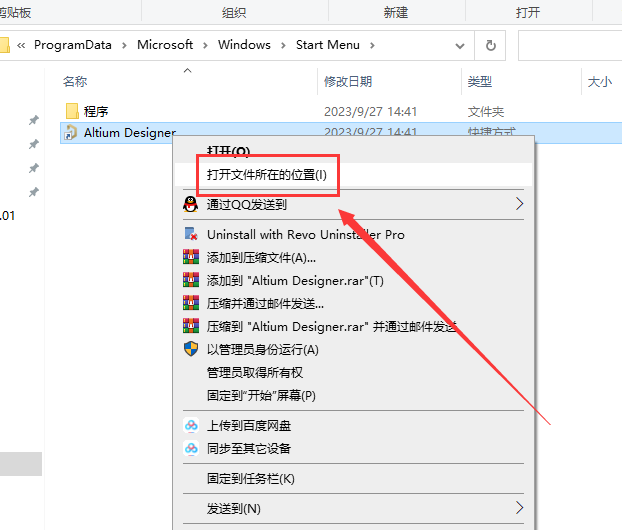
Task: Select 压缩并通过邮件发送... menu entry
Action: (353, 303)
